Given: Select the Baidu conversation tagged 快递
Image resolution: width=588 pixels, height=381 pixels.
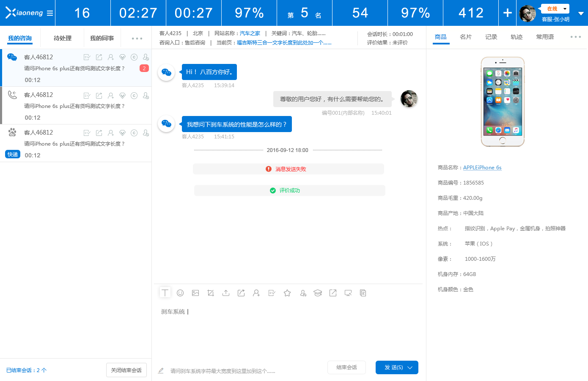Looking at the screenshot, I should pyautogui.click(x=76, y=143).
